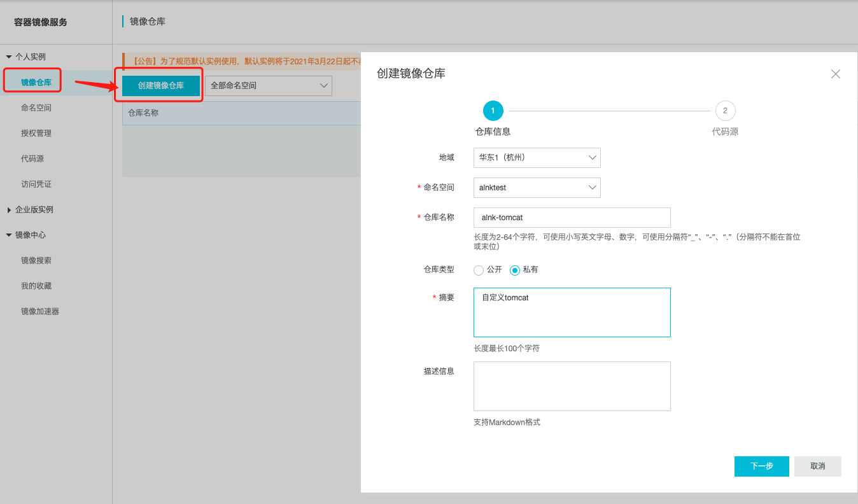Select the 公开 repository type radio

pos(479,270)
